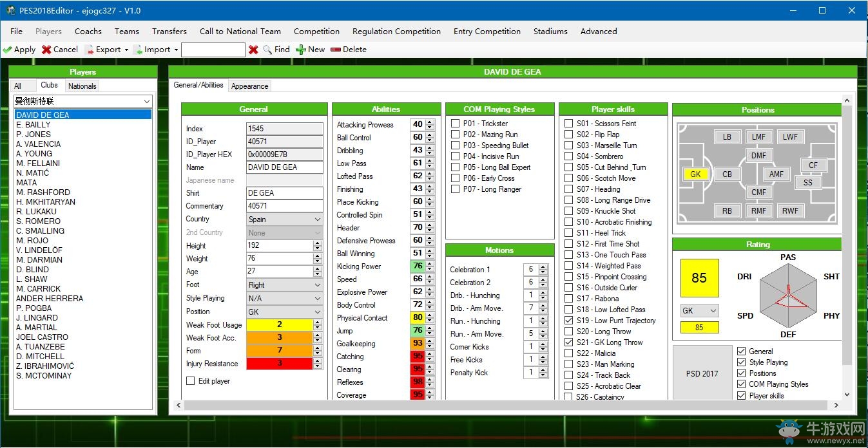This screenshot has height=448, width=868.
Task: Open the Teams menu
Action: 127,31
